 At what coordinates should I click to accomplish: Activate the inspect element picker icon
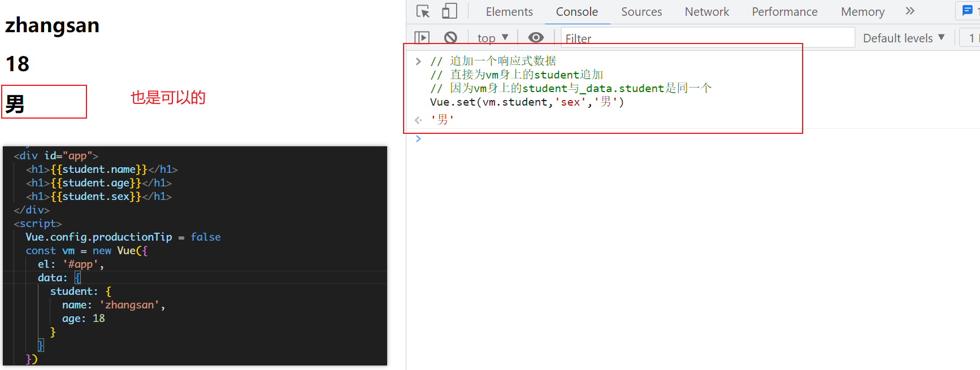(x=423, y=11)
